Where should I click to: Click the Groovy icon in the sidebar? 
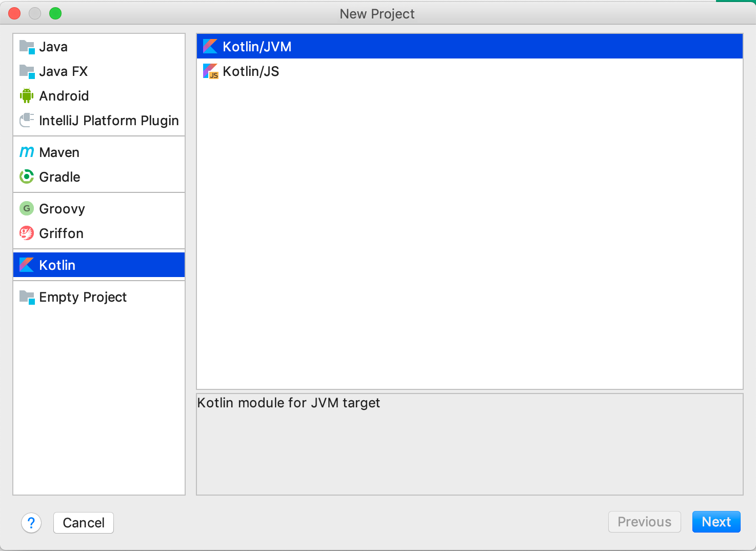26,208
